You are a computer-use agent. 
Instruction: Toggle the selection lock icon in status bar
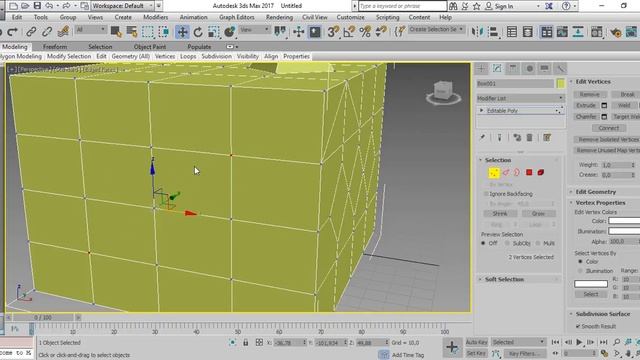[x=245, y=343]
